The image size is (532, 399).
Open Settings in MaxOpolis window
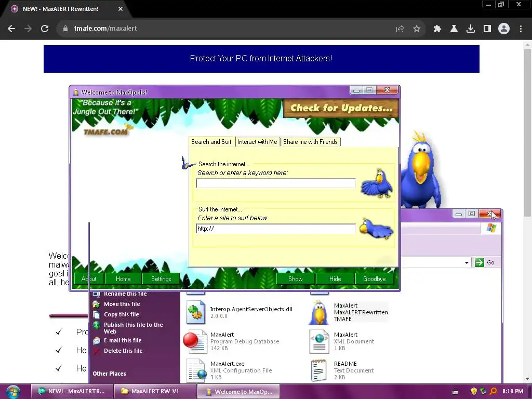[161, 279]
